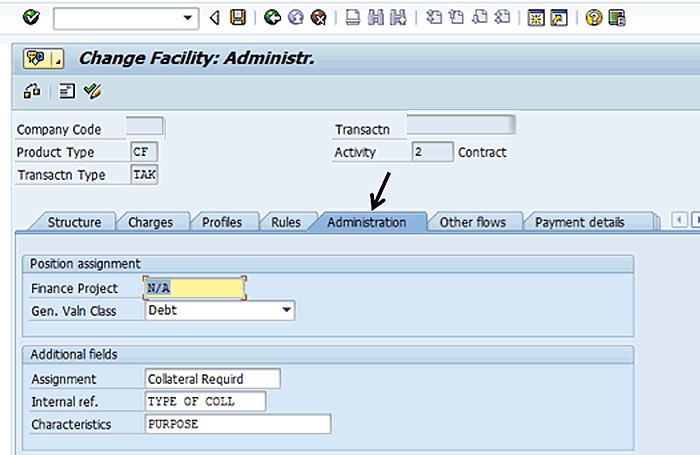Focus the Characteristics field showing PURPOSE
This screenshot has height=455, width=700.
236,424
